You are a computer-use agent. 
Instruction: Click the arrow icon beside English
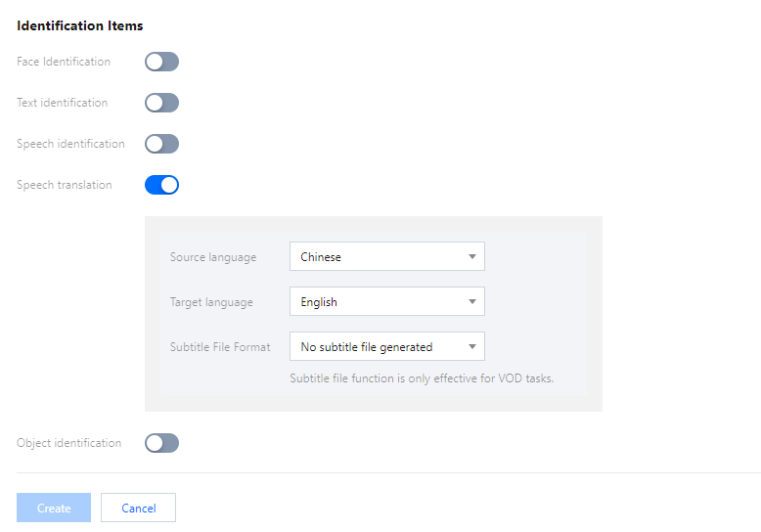click(x=471, y=302)
